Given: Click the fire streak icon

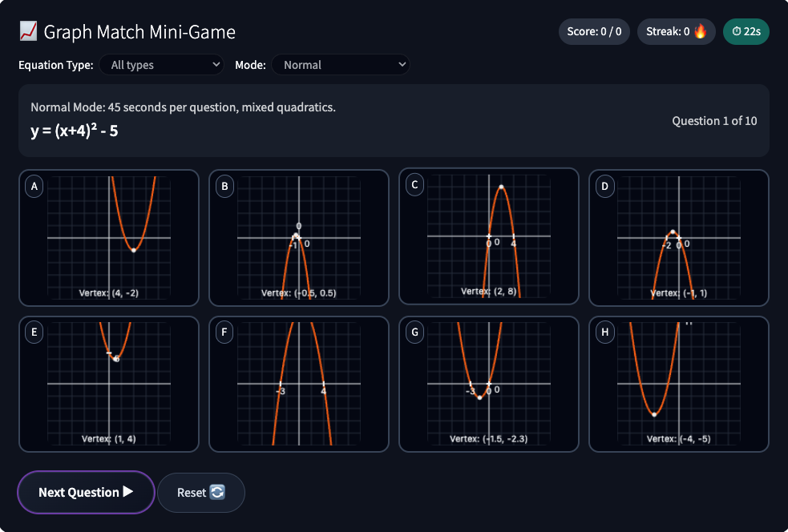Looking at the screenshot, I should point(701,32).
